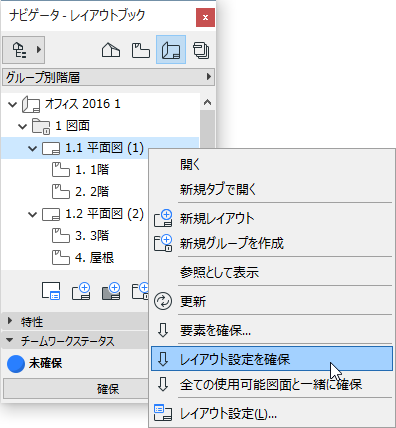Click the layout settings icon below tree
This screenshot has height=428, width=396.
51,291
